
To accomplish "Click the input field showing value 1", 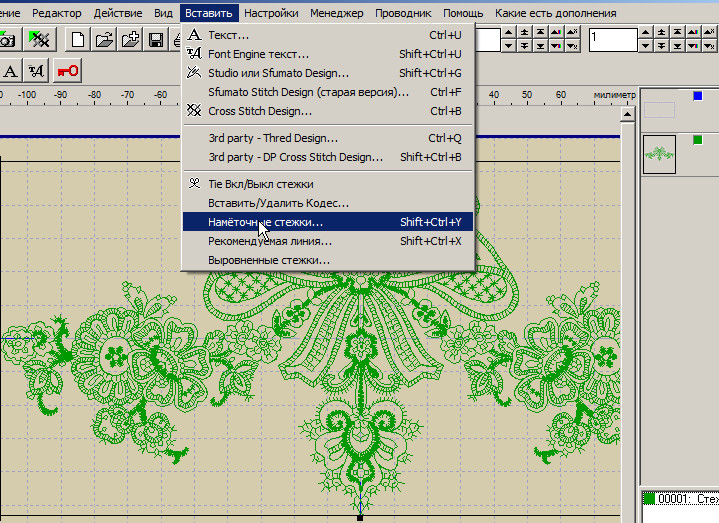I will (x=613, y=39).
